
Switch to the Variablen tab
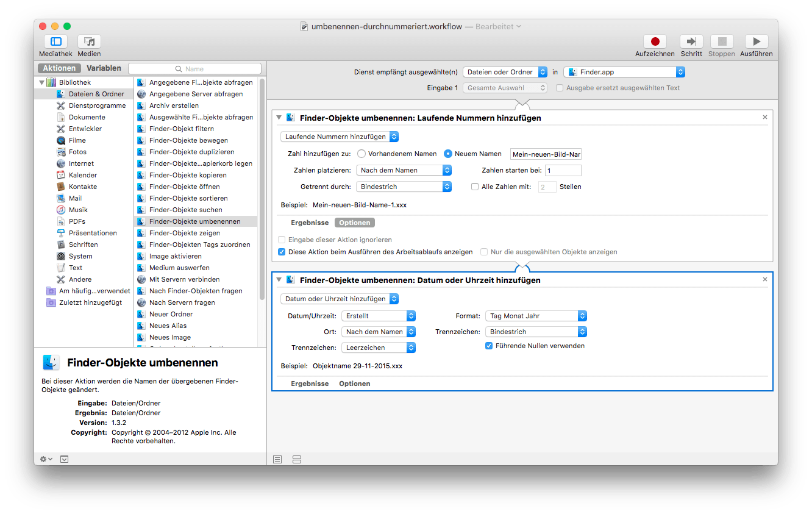pos(104,68)
